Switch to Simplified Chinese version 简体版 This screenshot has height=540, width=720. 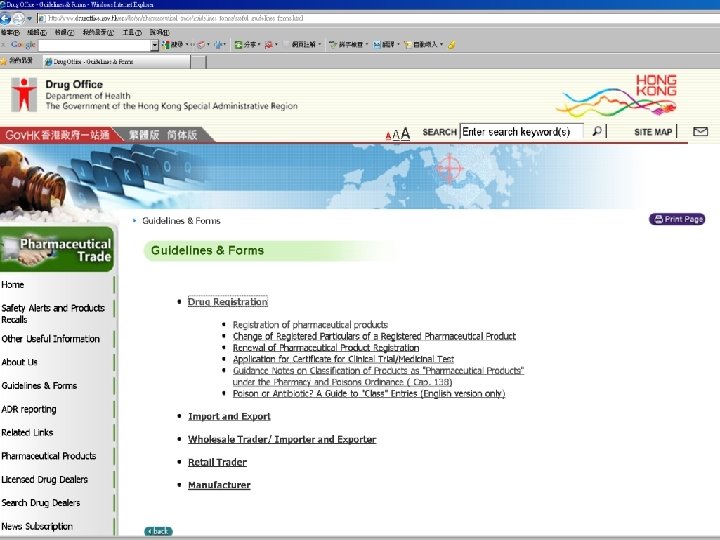182,135
